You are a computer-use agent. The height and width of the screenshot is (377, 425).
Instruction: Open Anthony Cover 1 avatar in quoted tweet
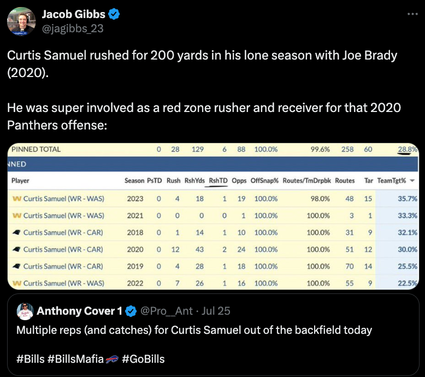click(25, 311)
